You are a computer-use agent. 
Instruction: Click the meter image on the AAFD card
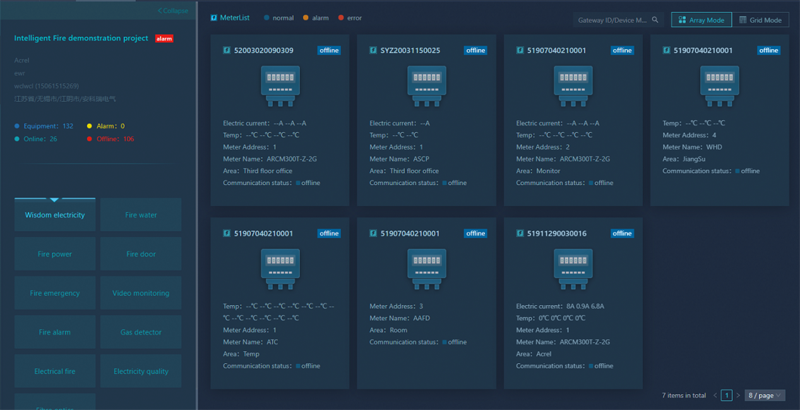click(427, 268)
